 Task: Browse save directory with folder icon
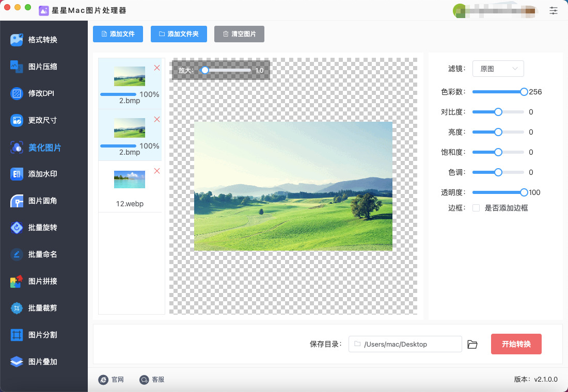472,344
